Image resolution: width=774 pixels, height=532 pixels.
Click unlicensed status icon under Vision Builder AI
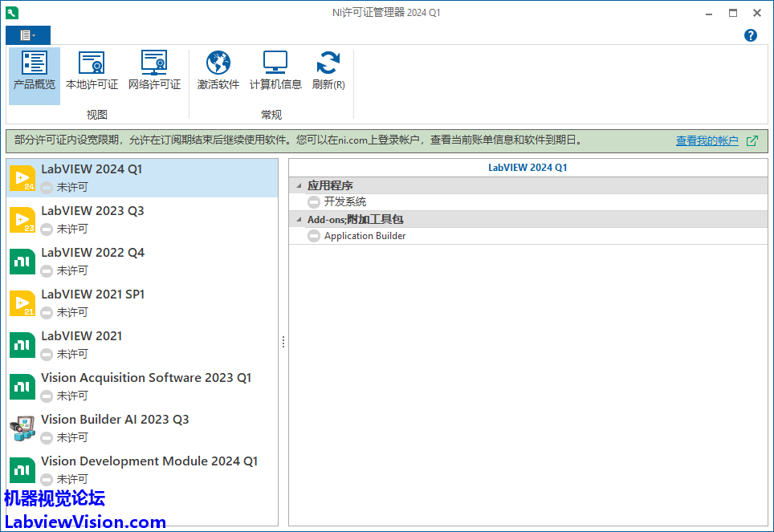click(47, 438)
